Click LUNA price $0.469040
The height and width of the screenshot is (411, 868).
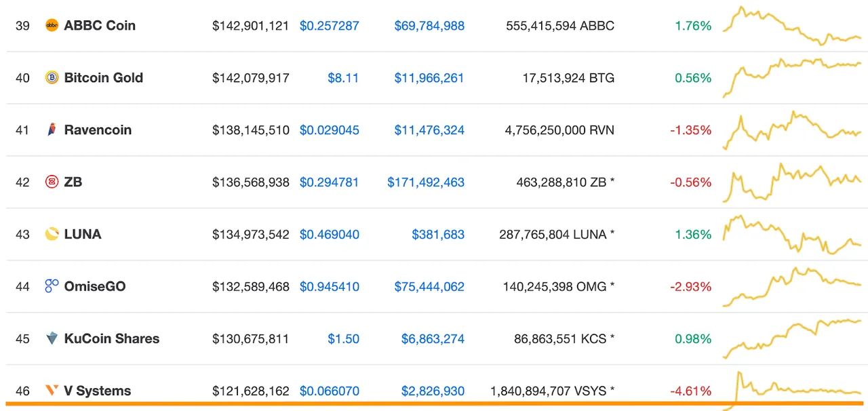(330, 235)
